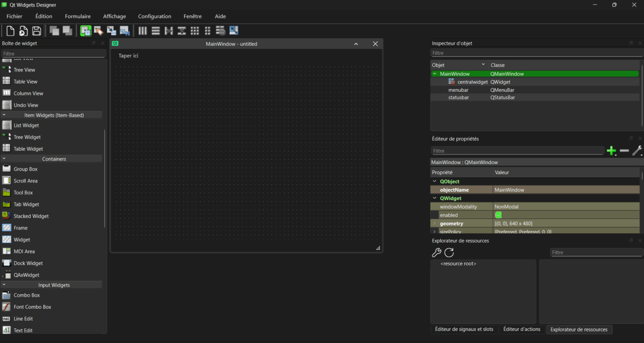This screenshot has height=343, width=644.
Task: Activate the Edit Tab Order mode icon
Action: click(x=124, y=30)
